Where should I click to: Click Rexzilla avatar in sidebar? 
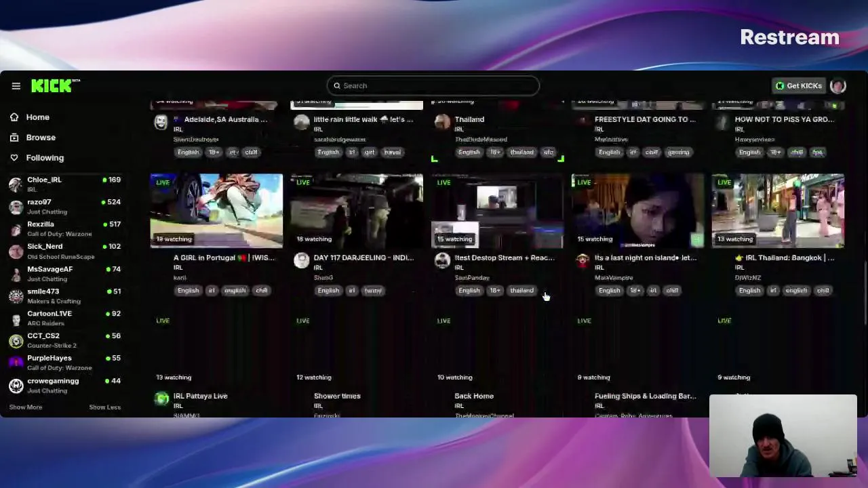[16, 229]
